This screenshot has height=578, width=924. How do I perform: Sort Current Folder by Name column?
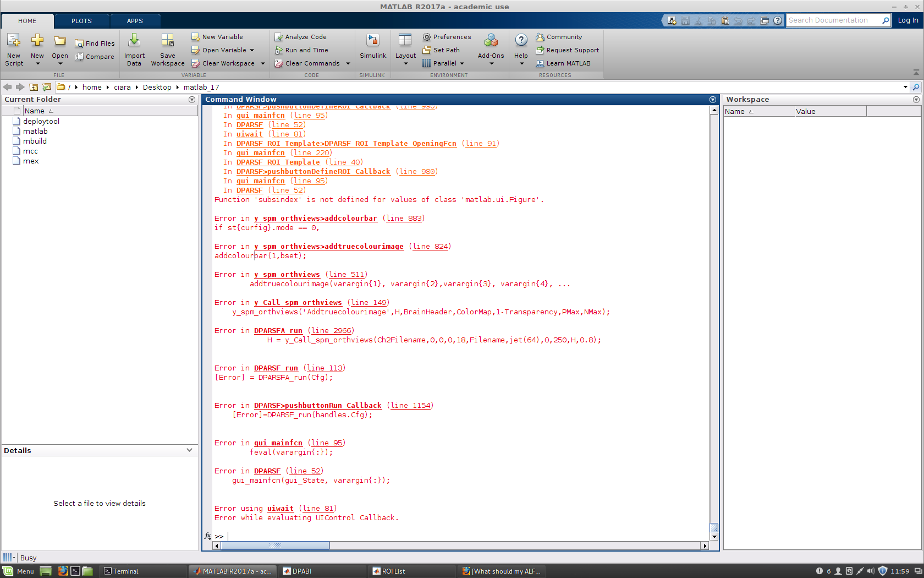[110, 111]
